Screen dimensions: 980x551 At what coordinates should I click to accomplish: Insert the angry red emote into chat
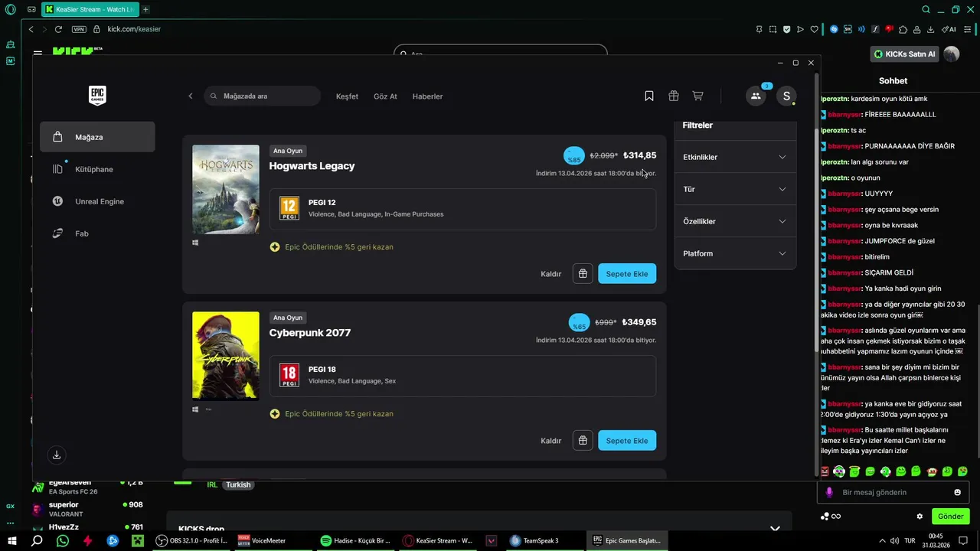coord(825,471)
